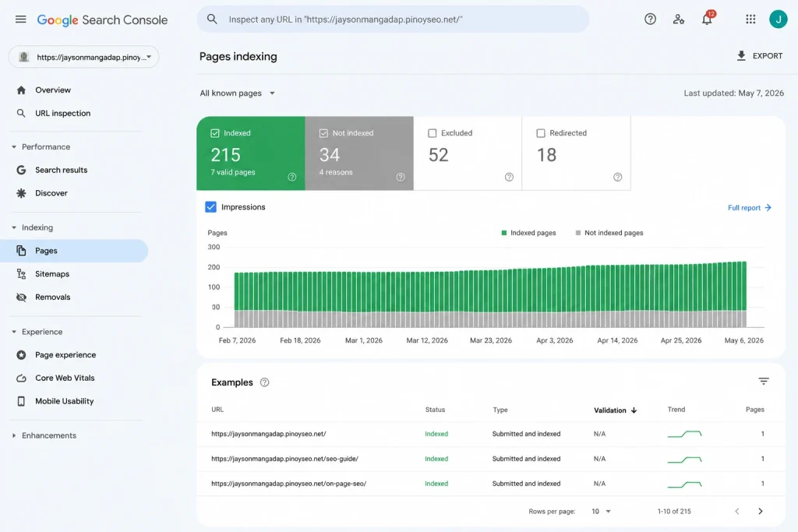This screenshot has width=798, height=532.
Task: Check the Redirected checkbox
Action: pyautogui.click(x=541, y=133)
